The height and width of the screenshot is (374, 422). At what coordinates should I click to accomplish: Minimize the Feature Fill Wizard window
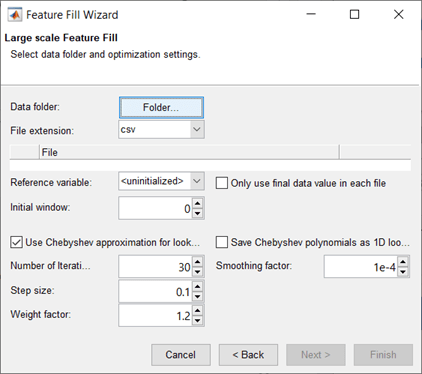click(x=311, y=14)
